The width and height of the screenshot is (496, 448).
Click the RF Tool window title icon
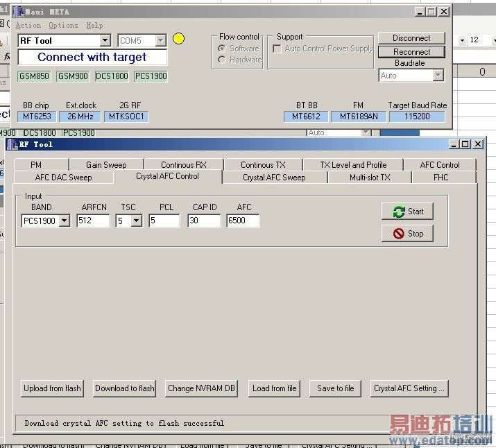point(12,144)
